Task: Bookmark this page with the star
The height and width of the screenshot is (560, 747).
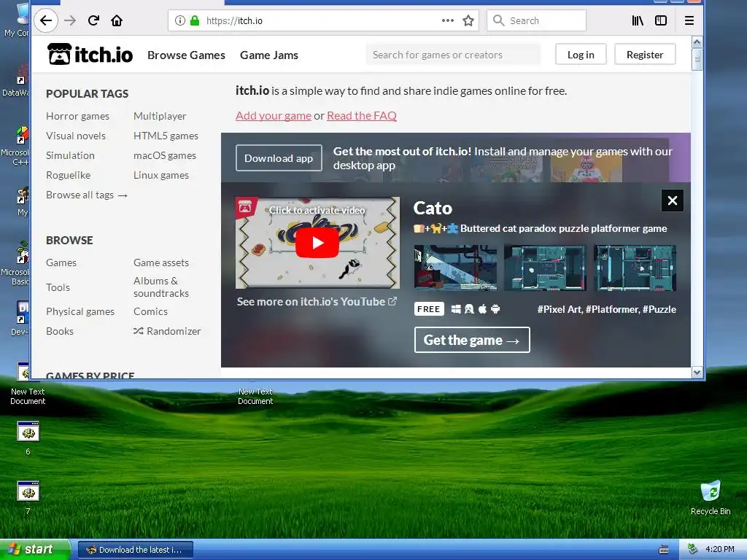Action: (x=468, y=20)
